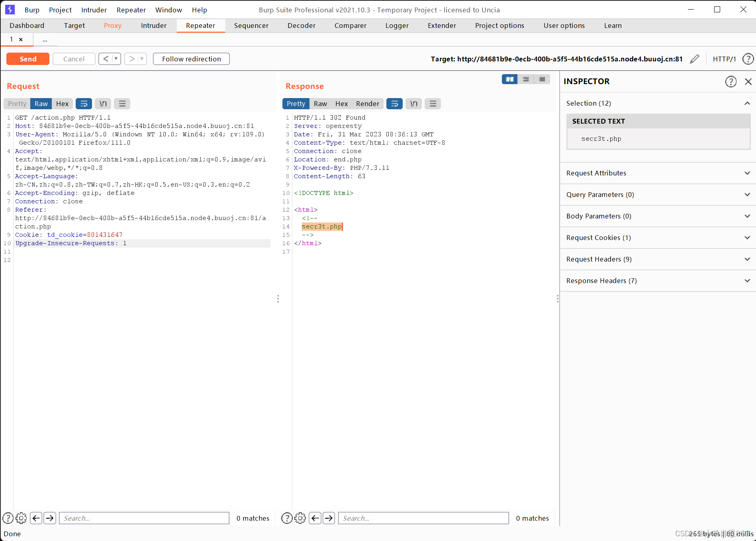Click the Search field under the Response panel
Screen dimensions: 756x541
coord(423,518)
